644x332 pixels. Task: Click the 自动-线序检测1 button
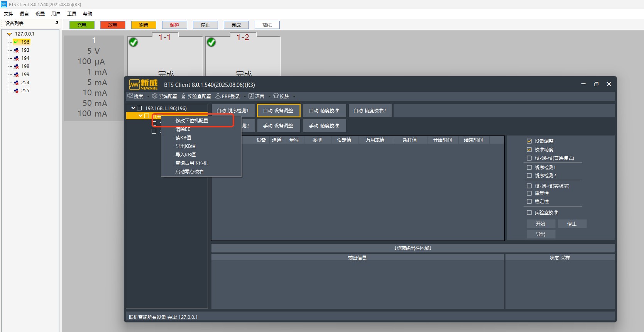click(233, 111)
